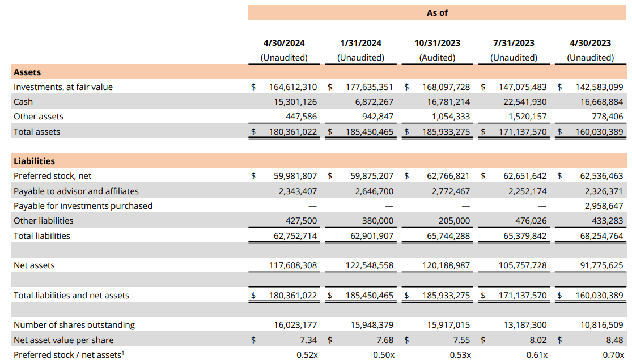Select the Assets section header

27,72
